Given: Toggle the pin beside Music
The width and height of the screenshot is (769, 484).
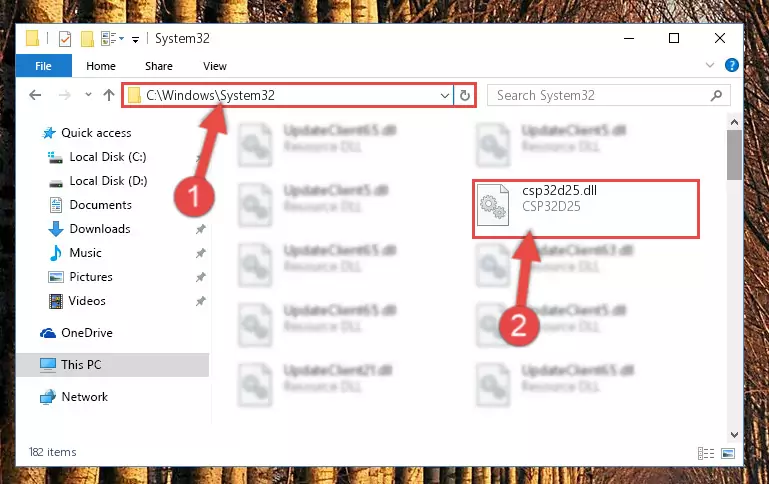Looking at the screenshot, I should click(200, 253).
